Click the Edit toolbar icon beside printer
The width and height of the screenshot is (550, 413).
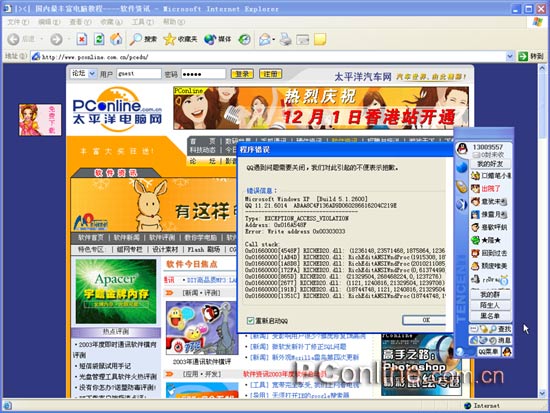click(302, 39)
